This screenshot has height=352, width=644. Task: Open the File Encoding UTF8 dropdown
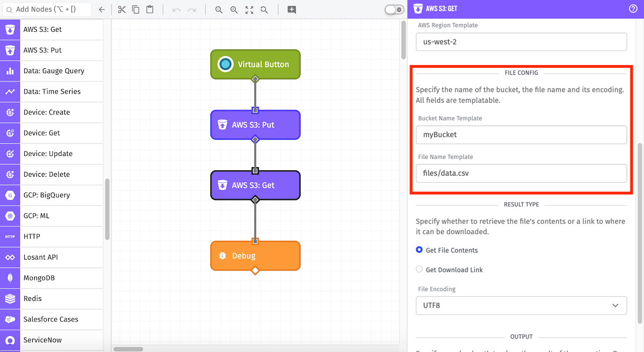(521, 305)
